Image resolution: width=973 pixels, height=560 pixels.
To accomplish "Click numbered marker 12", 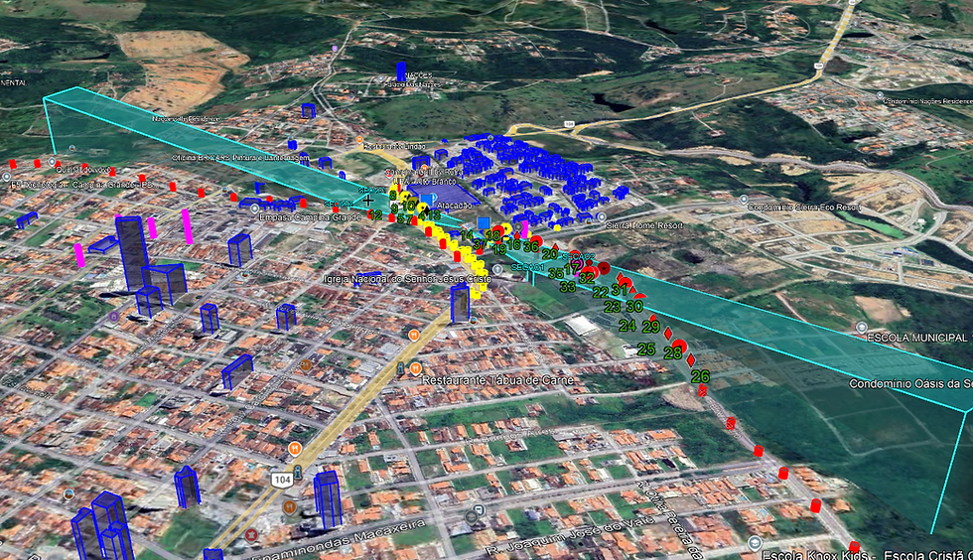I will pos(375,216).
